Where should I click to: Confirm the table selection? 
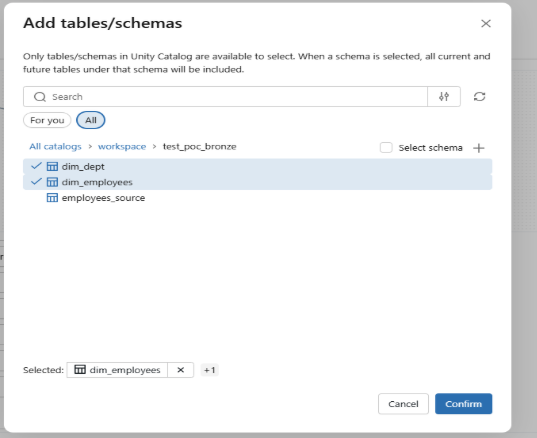click(463, 404)
